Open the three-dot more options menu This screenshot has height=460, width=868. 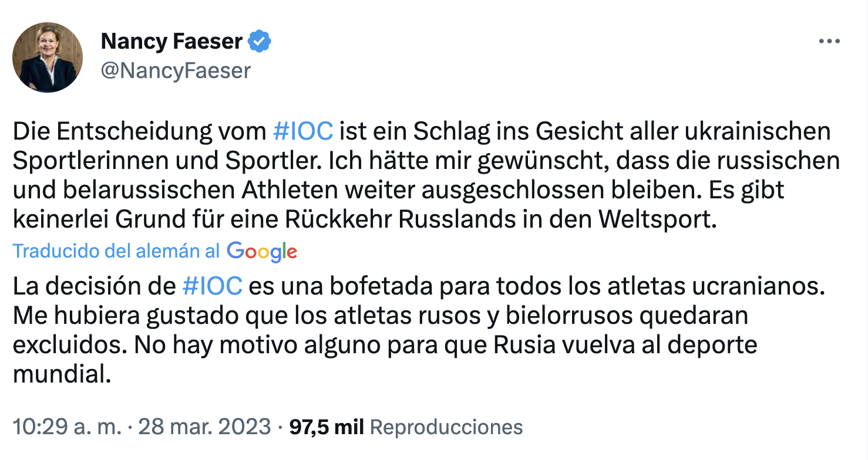(829, 42)
